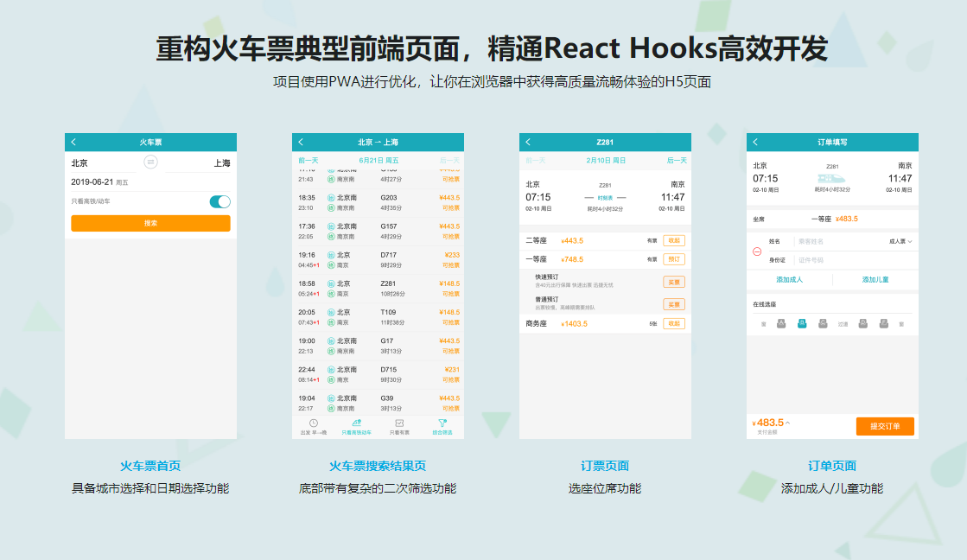This screenshot has width=967, height=560.
Task: Select seat A in 在线选座
Action: pyautogui.click(x=780, y=322)
